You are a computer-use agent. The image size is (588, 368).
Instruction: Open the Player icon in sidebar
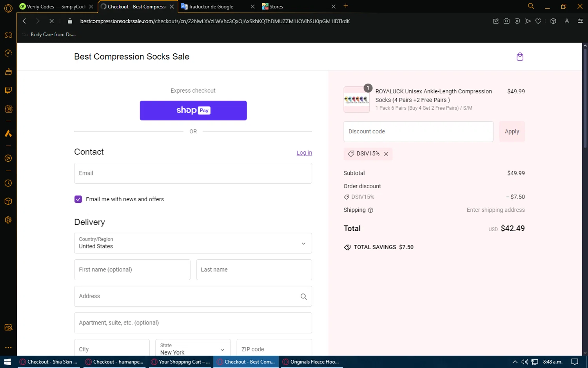(8, 158)
